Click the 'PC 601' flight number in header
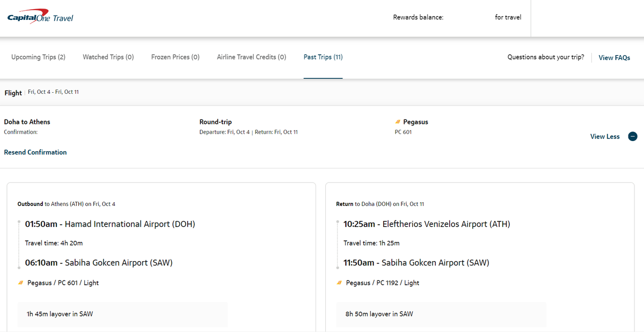The image size is (644, 332). [403, 132]
